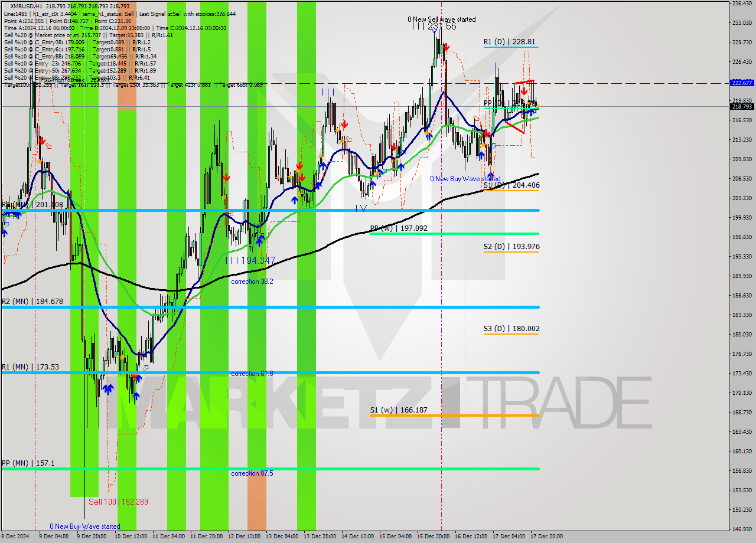This screenshot has height=543, width=756.
Task: Click the 'Line:1485' info text
Action: pyautogui.click(x=16, y=14)
